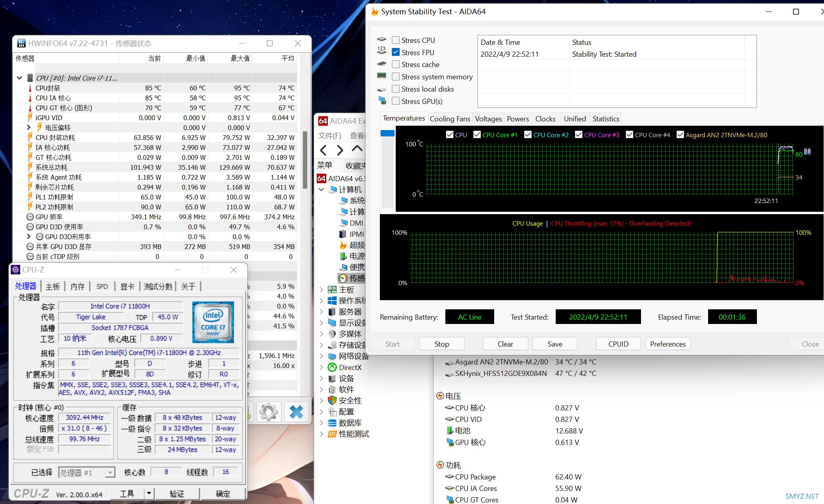The image size is (824, 504).
Task: Click the CPU-Z title bar icon
Action: [15, 270]
